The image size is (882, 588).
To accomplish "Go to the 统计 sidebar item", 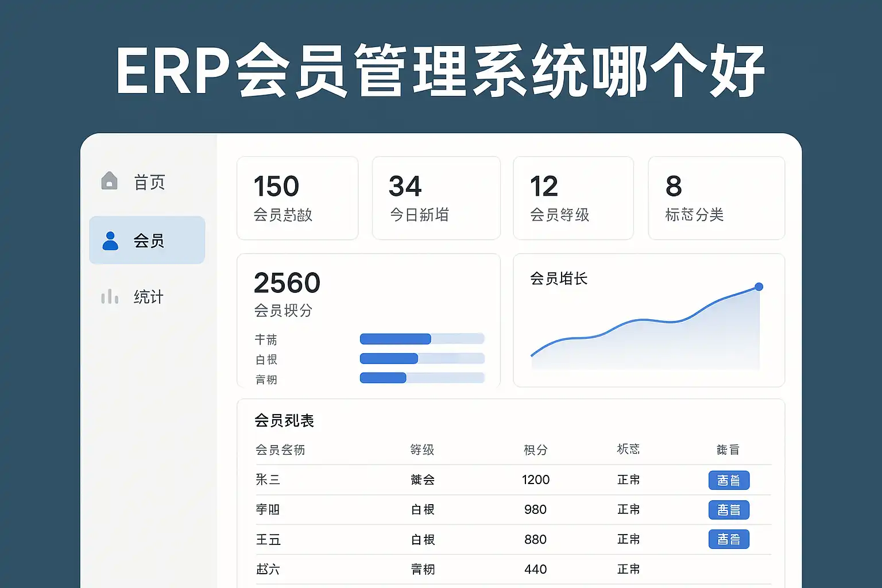I will pyautogui.click(x=148, y=297).
